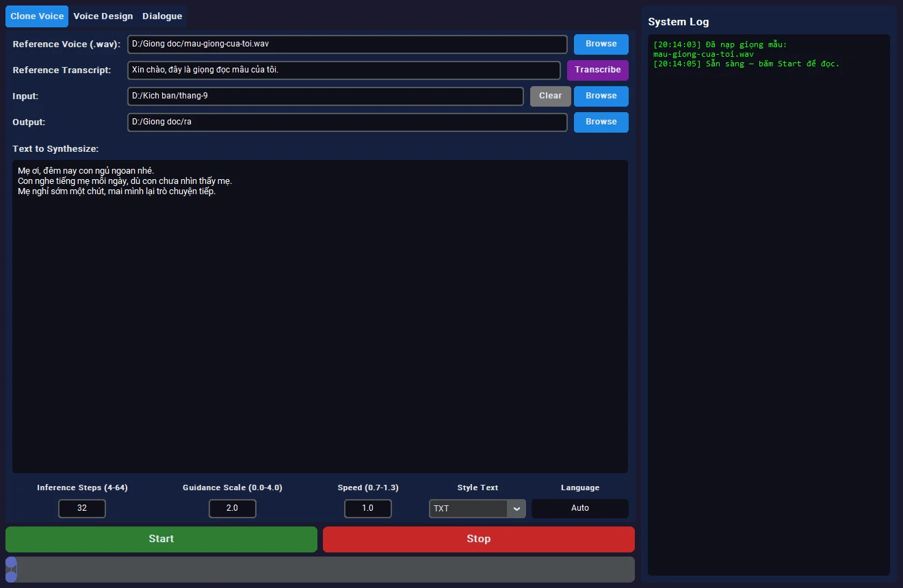Click the 'Speed (0.7-1.3)' label

pyautogui.click(x=368, y=487)
